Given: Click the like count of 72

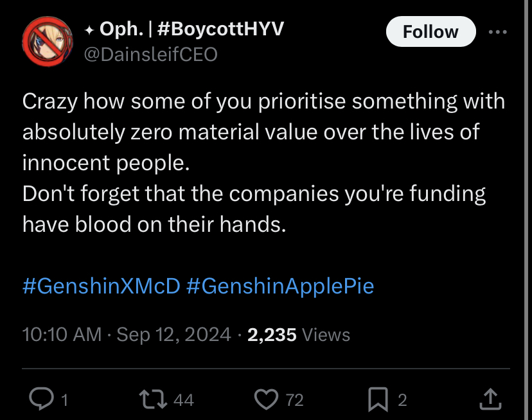Looking at the screenshot, I should [x=294, y=401].
